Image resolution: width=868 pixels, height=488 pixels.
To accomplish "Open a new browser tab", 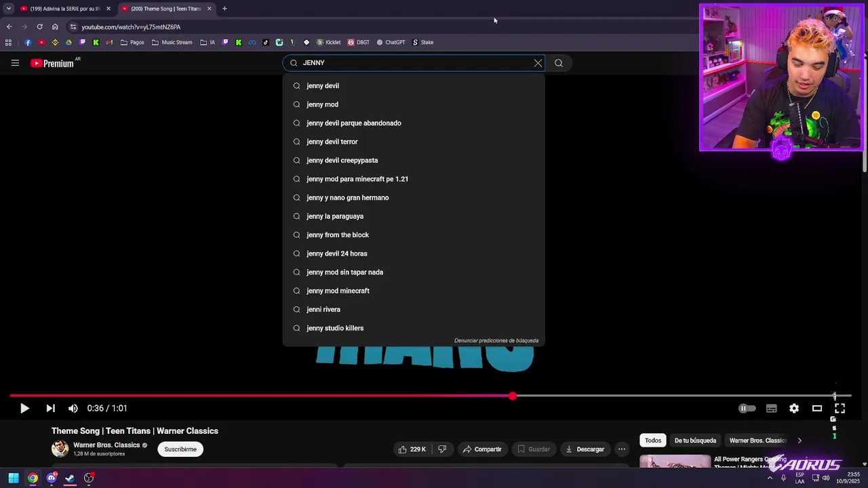I will [x=224, y=9].
